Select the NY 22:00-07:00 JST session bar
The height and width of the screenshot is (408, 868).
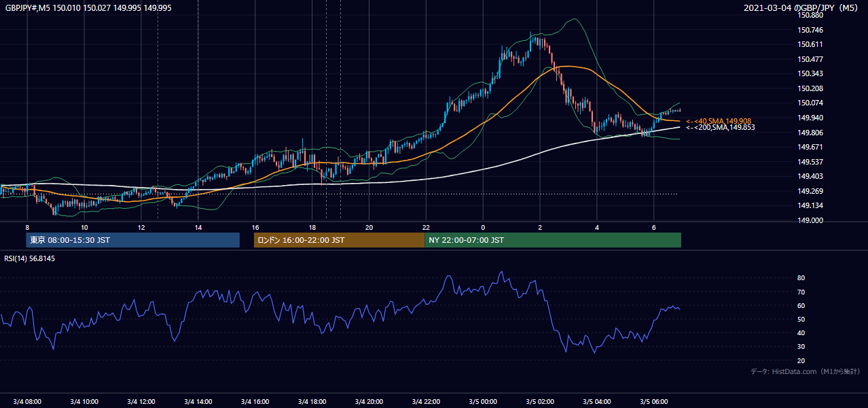[x=553, y=240]
